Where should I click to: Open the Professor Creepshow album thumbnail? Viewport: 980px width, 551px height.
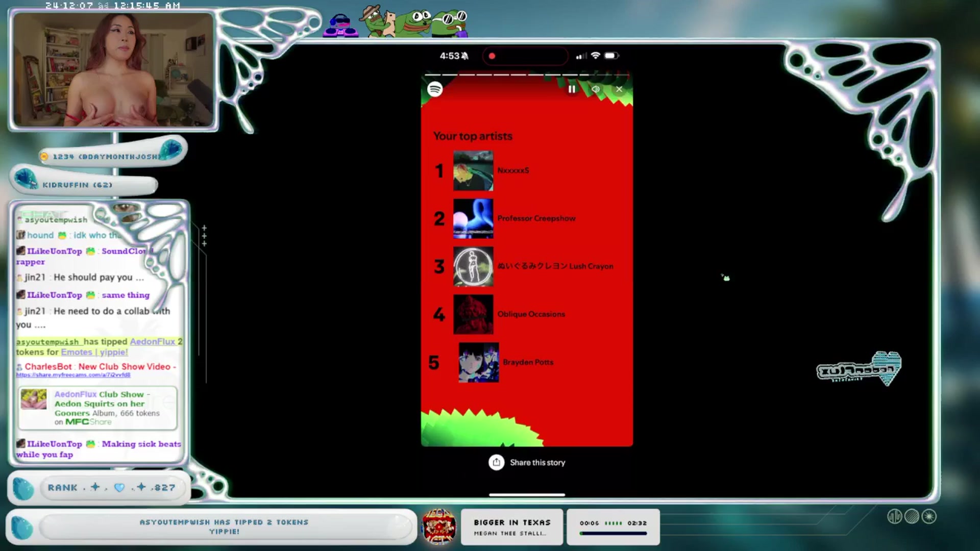[x=473, y=218]
